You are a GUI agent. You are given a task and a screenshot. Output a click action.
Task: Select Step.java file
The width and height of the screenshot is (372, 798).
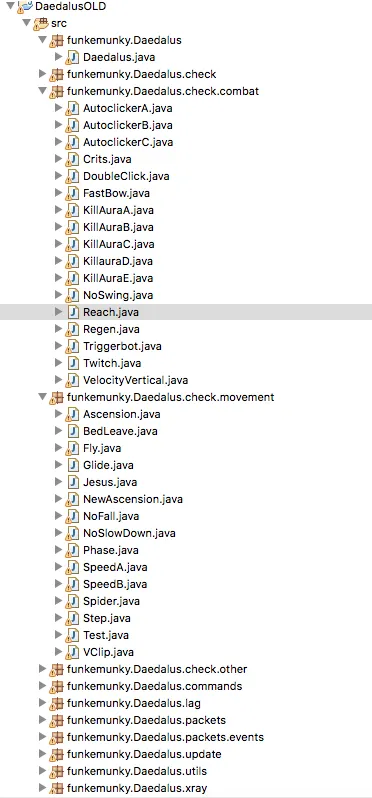tap(107, 618)
